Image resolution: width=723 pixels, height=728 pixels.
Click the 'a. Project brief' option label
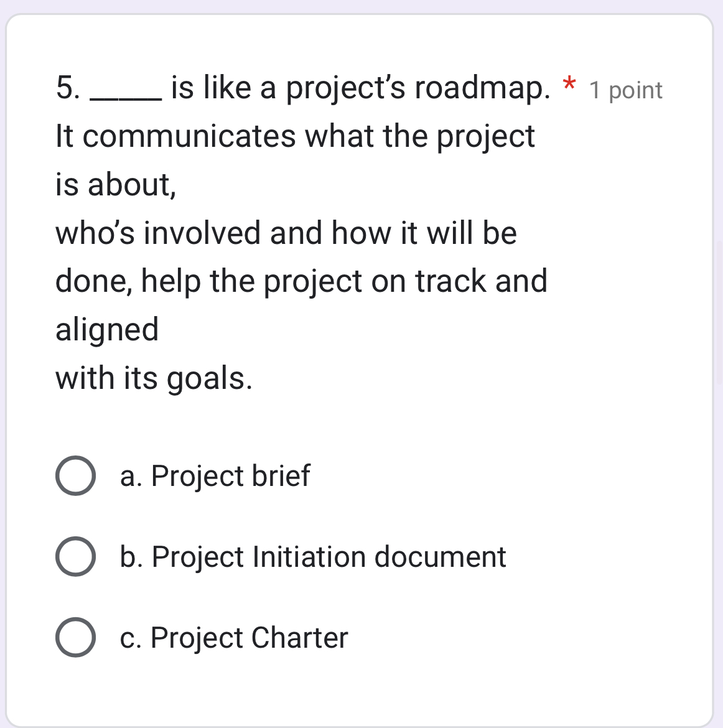215,477
